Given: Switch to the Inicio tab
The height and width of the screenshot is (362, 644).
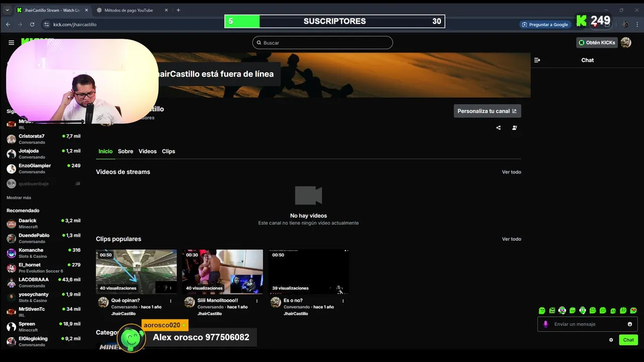Looking at the screenshot, I should tap(106, 151).
